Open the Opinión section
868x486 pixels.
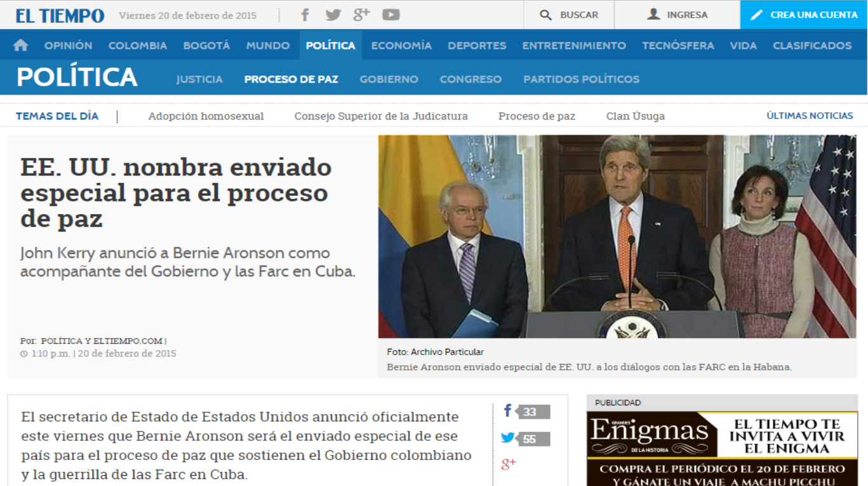pos(68,46)
